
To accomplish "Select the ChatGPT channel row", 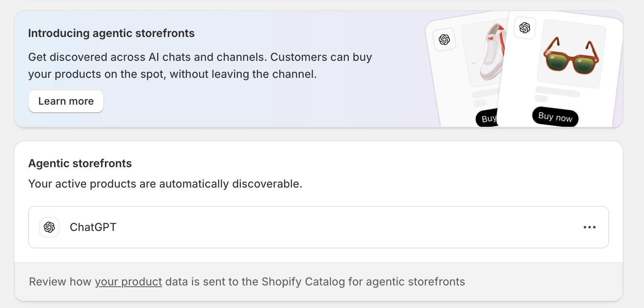I will [319, 227].
